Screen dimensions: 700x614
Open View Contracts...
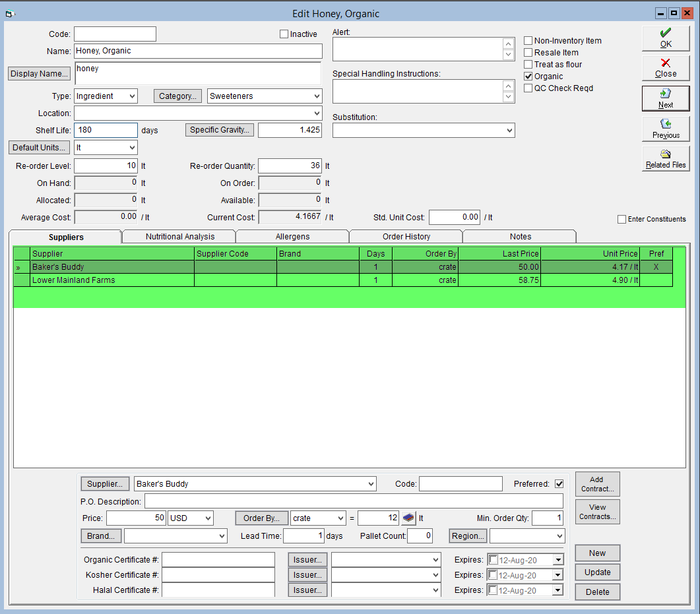tap(597, 512)
